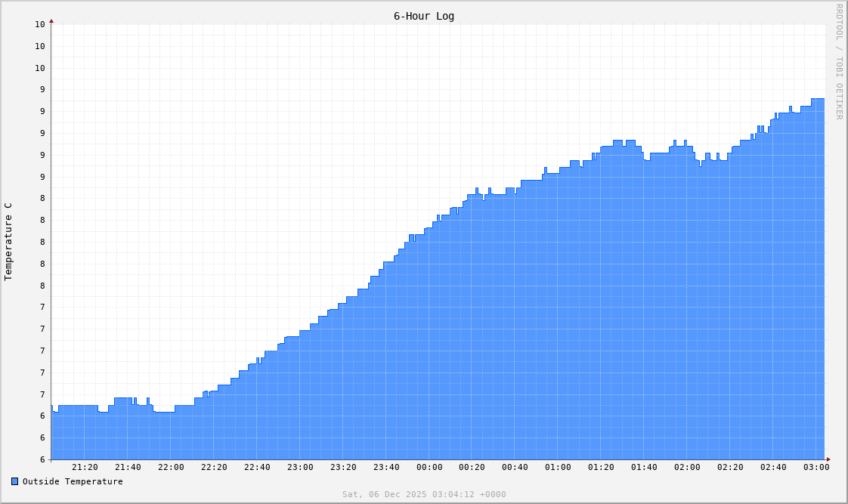Select the '00:00' time label

[430, 468]
